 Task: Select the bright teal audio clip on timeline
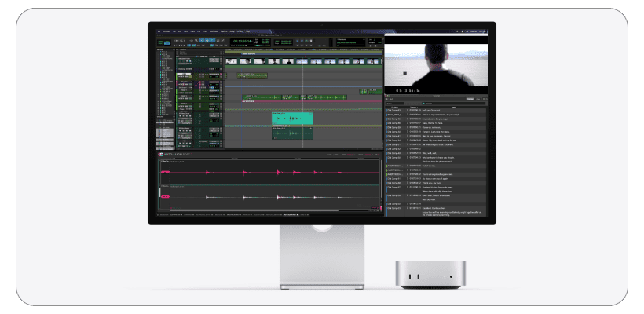(x=292, y=119)
